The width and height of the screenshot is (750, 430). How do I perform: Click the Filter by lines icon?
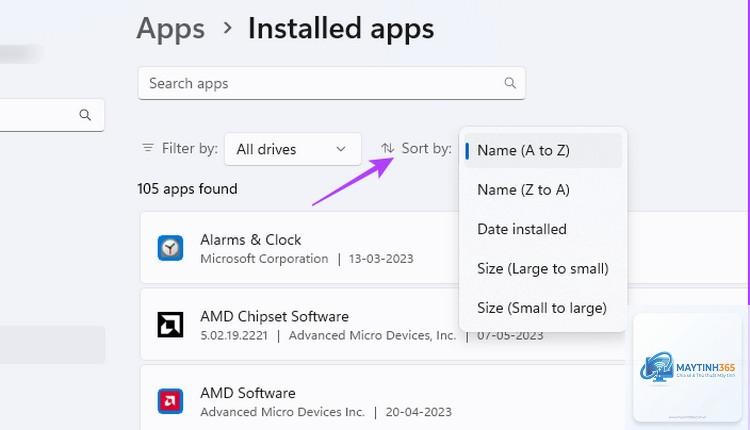(148, 148)
